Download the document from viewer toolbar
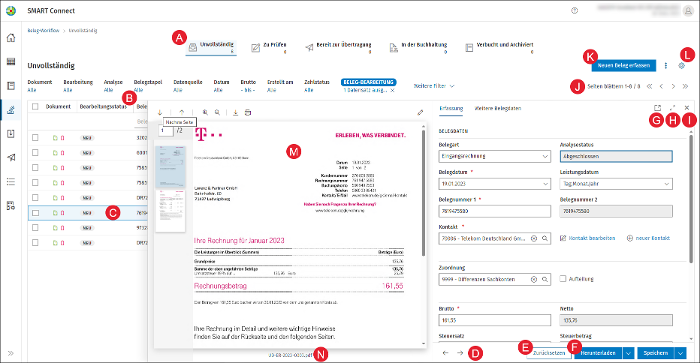700x363 pixels. click(x=235, y=113)
